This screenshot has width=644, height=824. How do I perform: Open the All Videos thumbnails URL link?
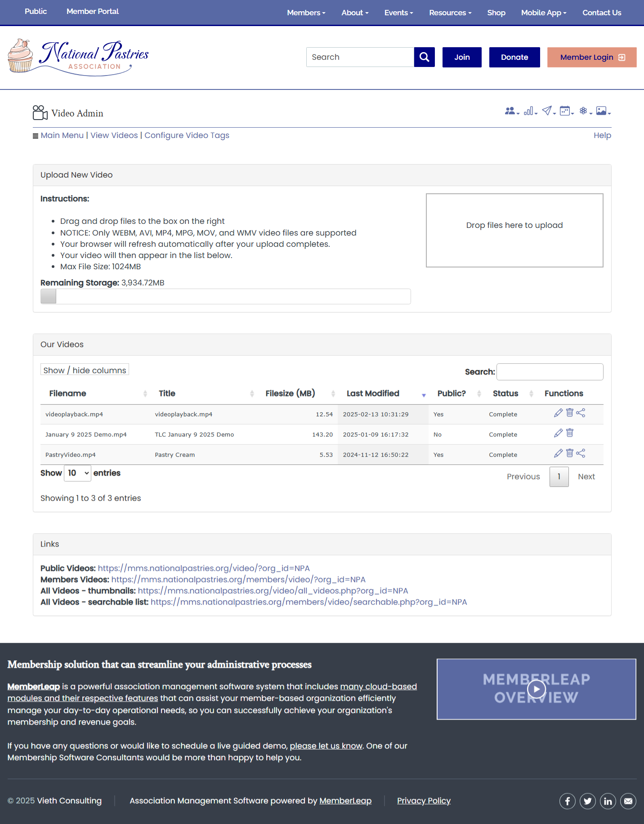tap(273, 591)
